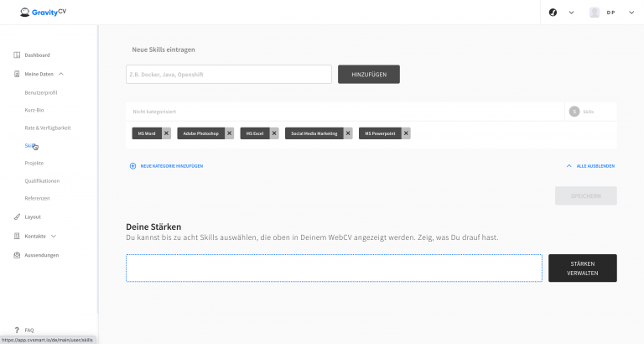Open Aussendungen in the sidebar
This screenshot has width=644, height=344.
point(41,255)
